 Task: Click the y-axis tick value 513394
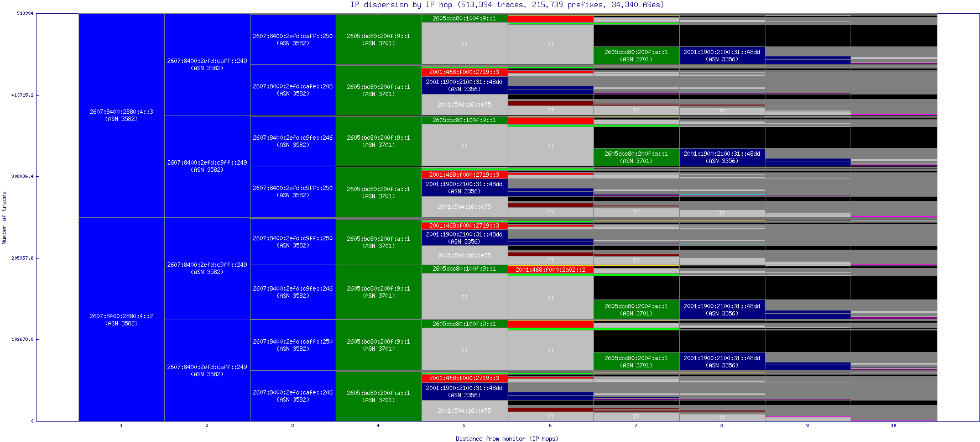(25, 13)
